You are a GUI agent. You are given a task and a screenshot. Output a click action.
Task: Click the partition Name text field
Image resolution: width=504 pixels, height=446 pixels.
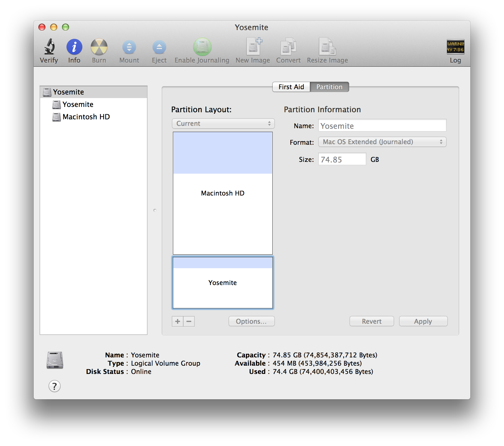[382, 126]
